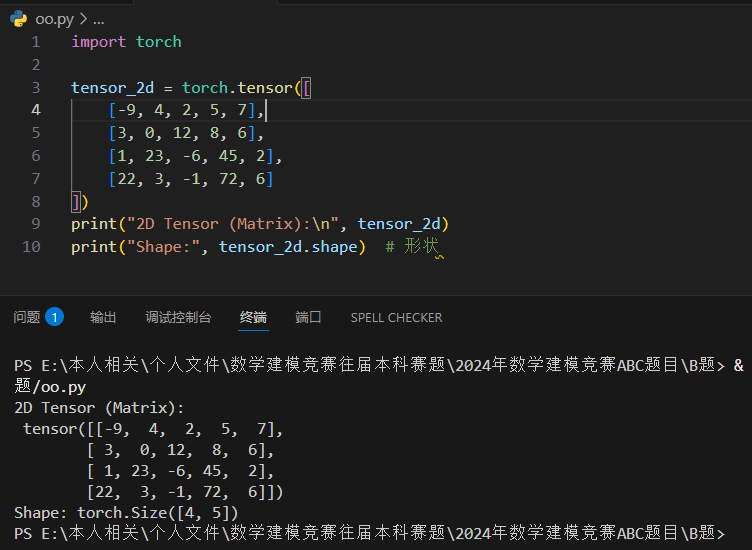Viewport: 752px width, 550px height.
Task: Open the SPELL CHECKER panel tab
Action: 396,317
